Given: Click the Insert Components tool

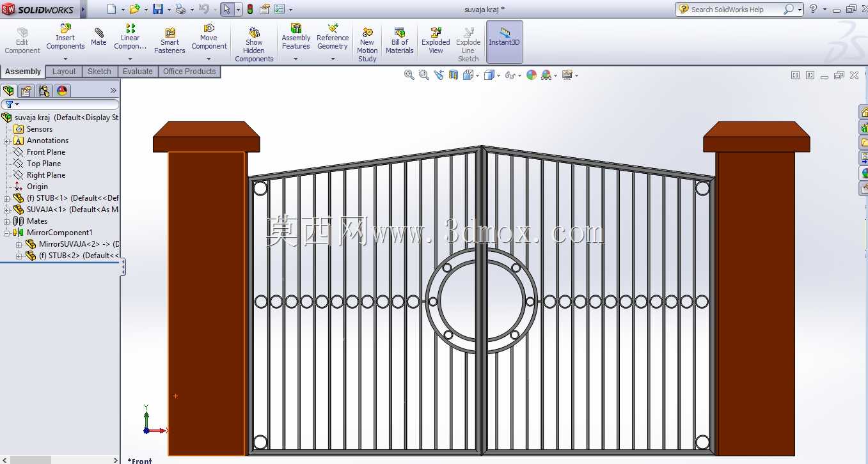Looking at the screenshot, I should (x=65, y=37).
